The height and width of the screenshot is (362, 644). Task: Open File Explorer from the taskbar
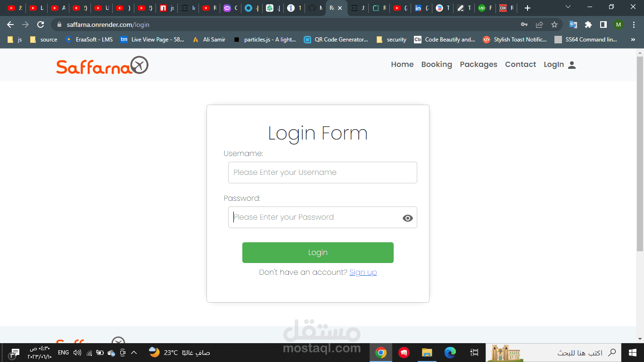click(x=427, y=352)
